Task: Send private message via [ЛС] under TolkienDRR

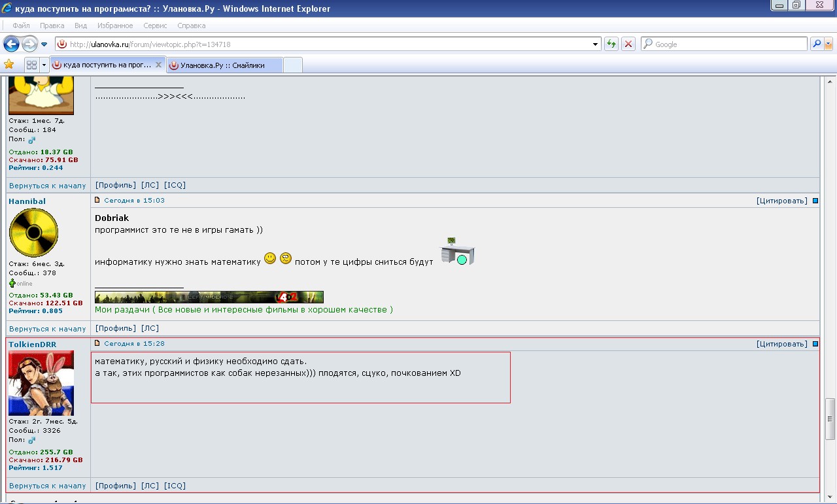Action: pos(150,486)
